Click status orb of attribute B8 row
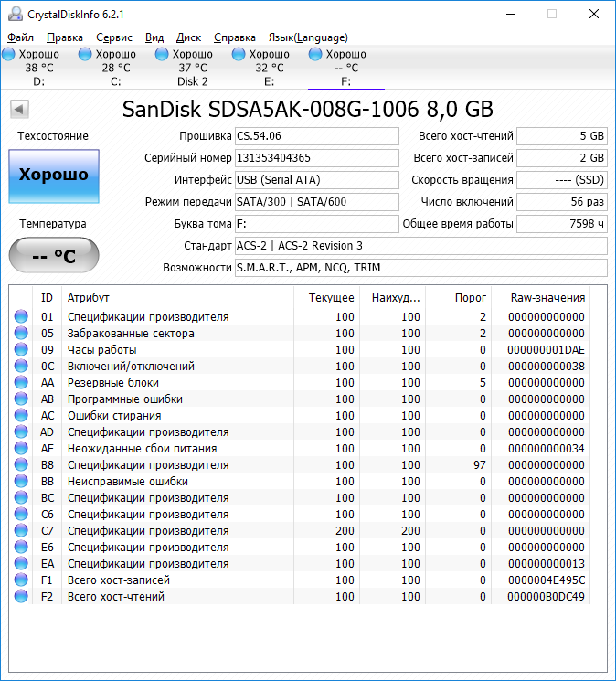This screenshot has width=616, height=681. (21, 464)
